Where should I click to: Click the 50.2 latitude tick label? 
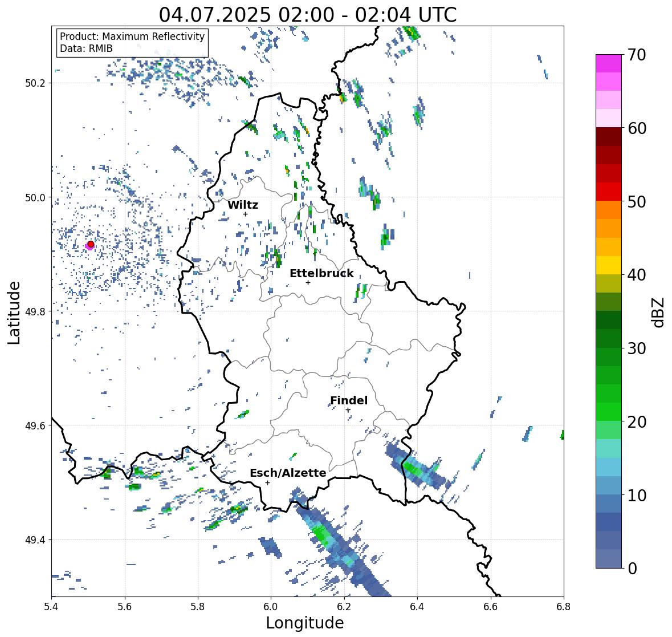coord(35,83)
